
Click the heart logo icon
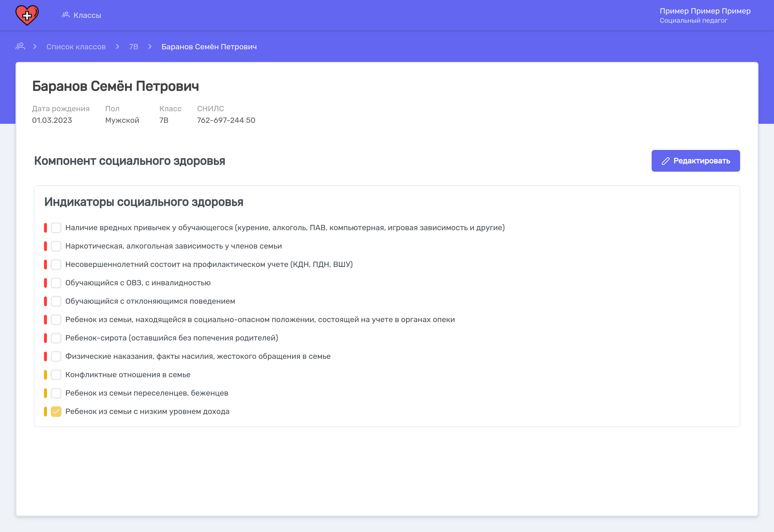click(27, 15)
